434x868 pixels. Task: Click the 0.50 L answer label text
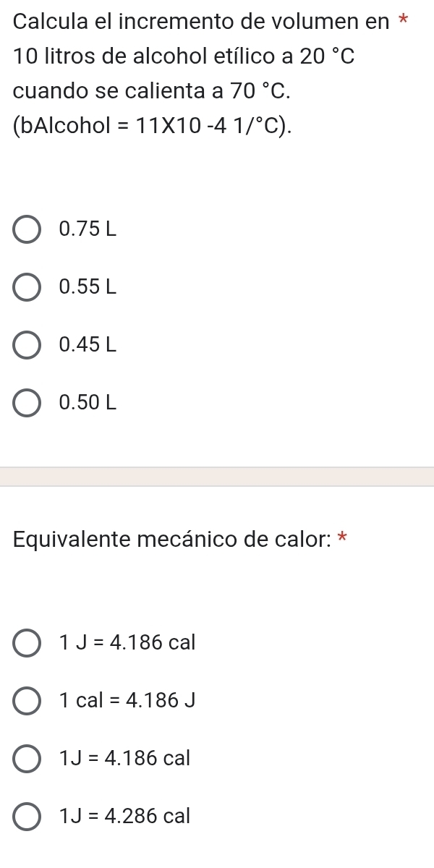(88, 403)
